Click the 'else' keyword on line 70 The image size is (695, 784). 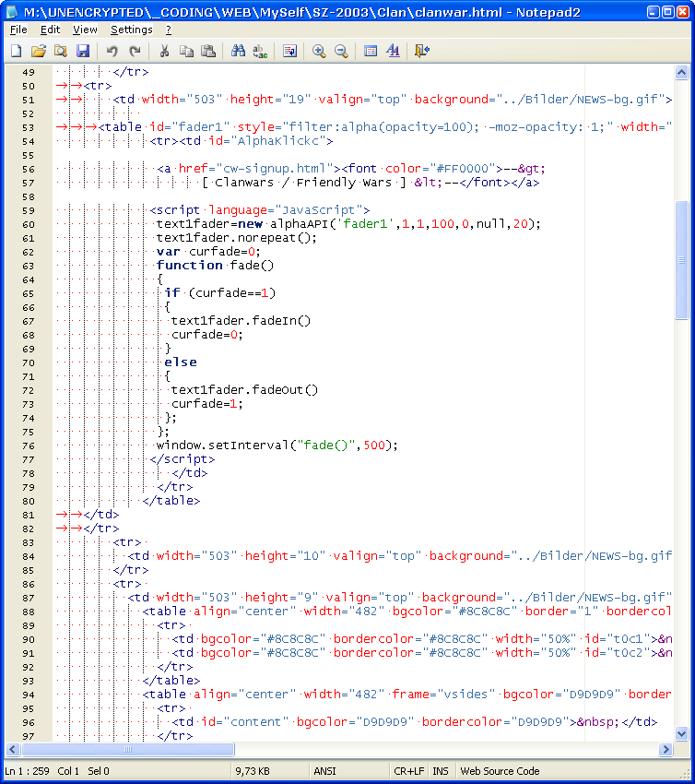click(x=181, y=362)
